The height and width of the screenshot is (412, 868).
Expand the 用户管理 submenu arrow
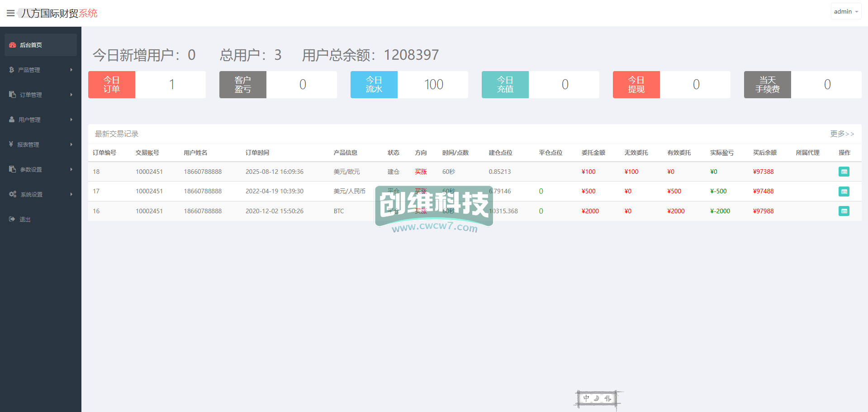71,120
